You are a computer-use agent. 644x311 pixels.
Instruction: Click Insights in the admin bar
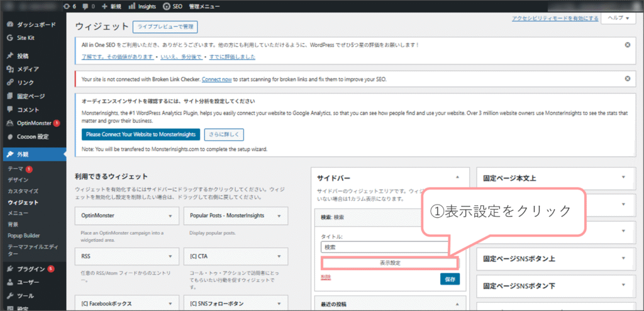142,6
